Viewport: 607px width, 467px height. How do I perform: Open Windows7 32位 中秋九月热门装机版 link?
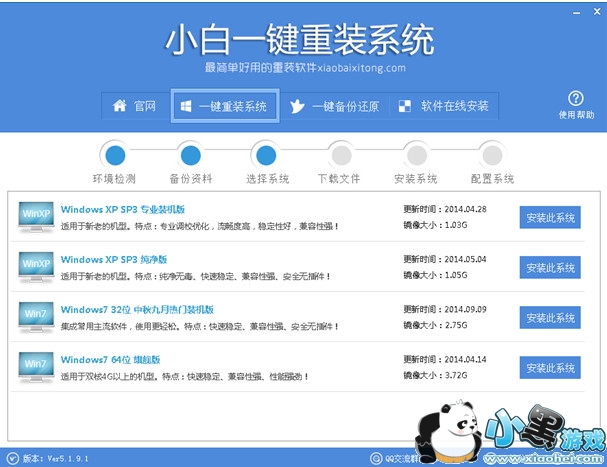tap(137, 309)
